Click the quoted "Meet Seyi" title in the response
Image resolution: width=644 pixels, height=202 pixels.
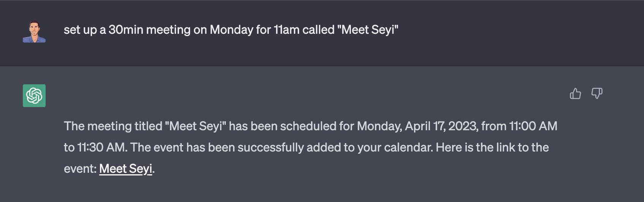195,126
